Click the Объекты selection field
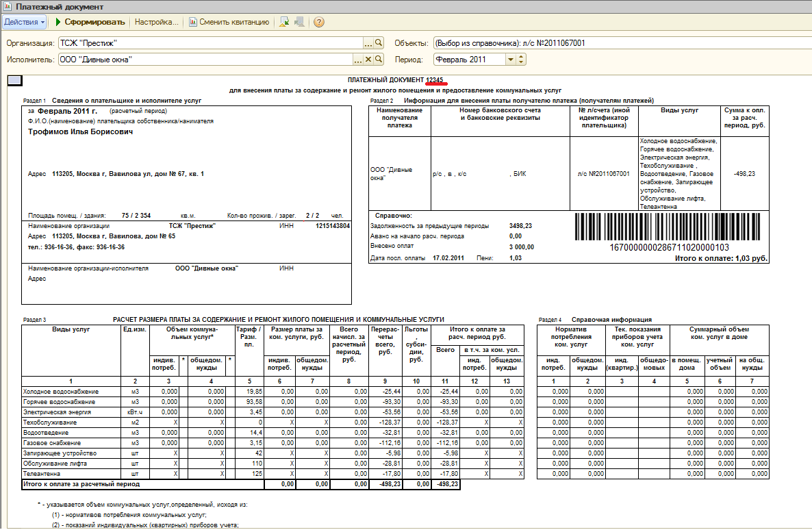Image resolution: width=812 pixels, height=530 pixels. (x=622, y=43)
